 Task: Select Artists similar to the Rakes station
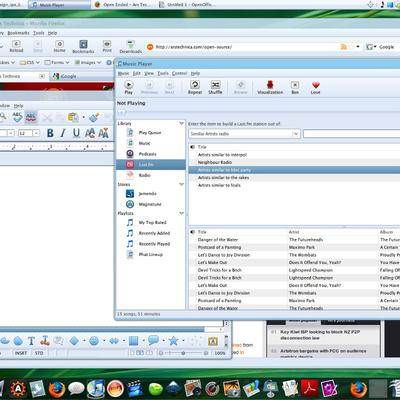tap(294, 178)
